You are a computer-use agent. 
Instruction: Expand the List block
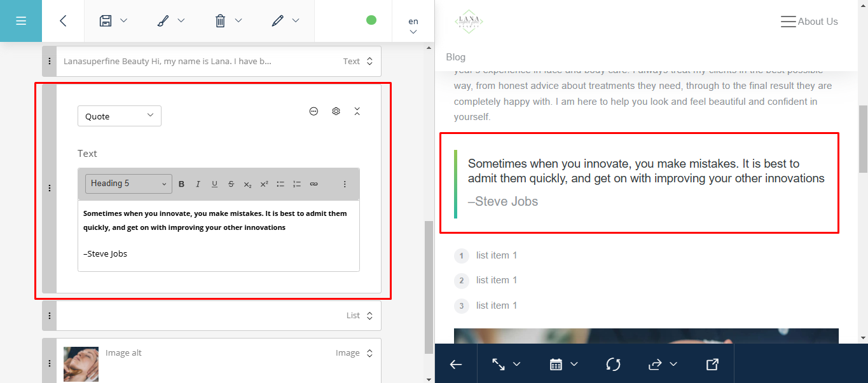[x=369, y=316]
